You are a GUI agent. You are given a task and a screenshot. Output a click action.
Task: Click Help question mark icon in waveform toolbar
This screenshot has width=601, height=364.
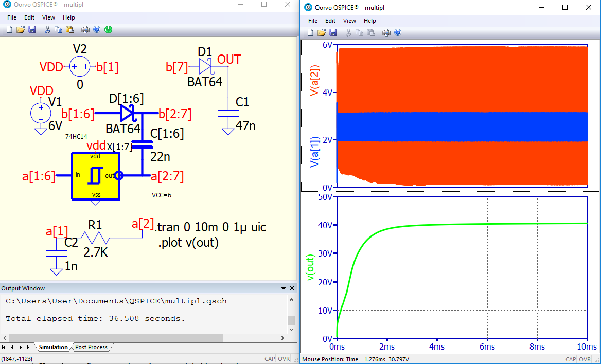coord(398,32)
